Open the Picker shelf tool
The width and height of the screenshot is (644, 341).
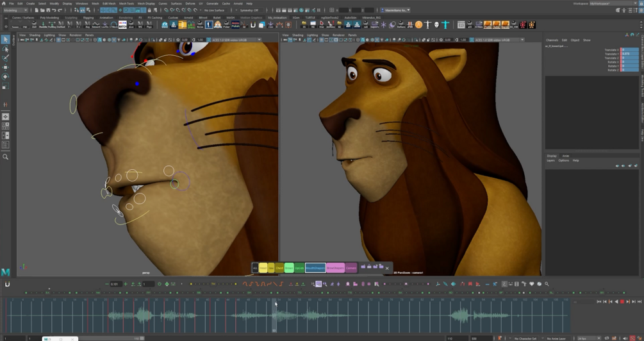[226, 24]
